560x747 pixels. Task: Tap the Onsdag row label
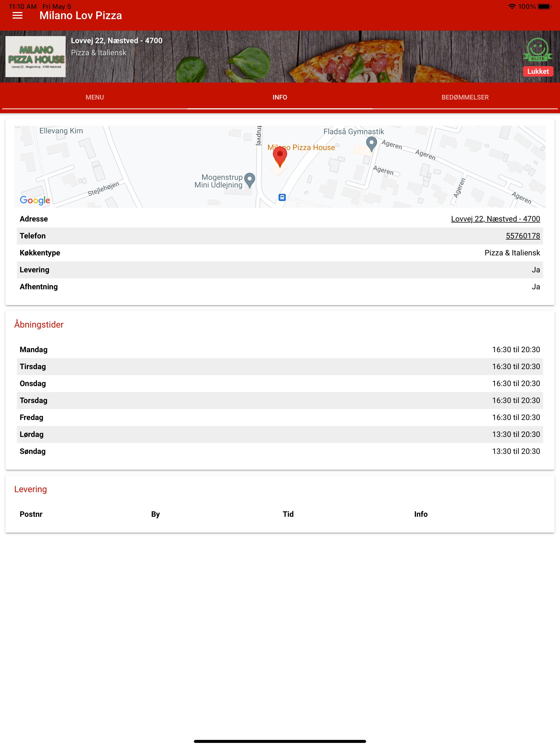tap(33, 384)
